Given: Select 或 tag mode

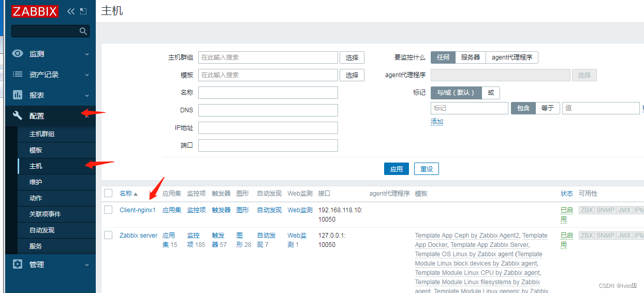Looking at the screenshot, I should point(491,93).
